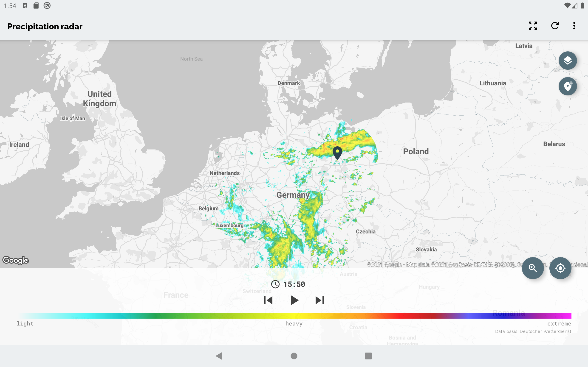Viewport: 588px width, 367px height.
Task: Refresh the precipitation radar data
Action: point(555,26)
